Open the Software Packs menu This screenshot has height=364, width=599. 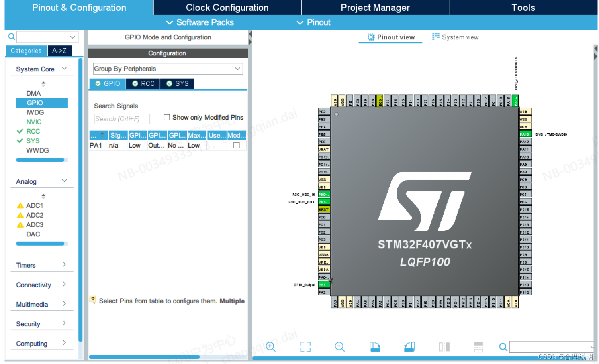point(200,22)
